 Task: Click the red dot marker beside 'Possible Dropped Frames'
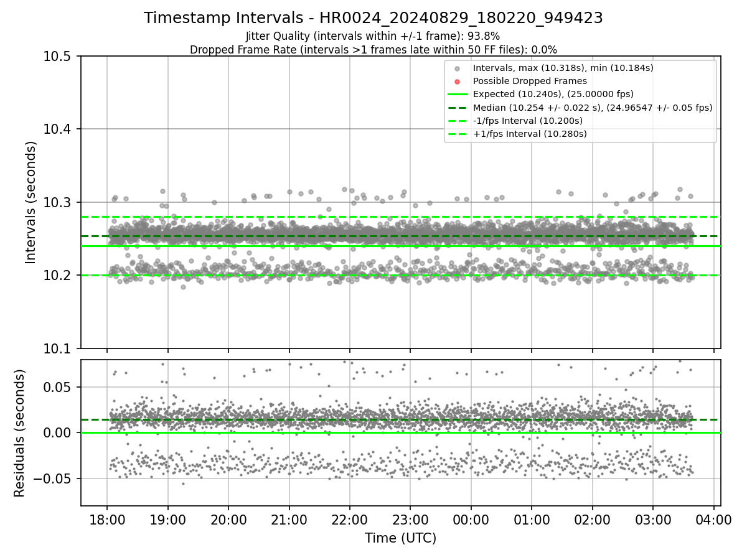coord(457,82)
